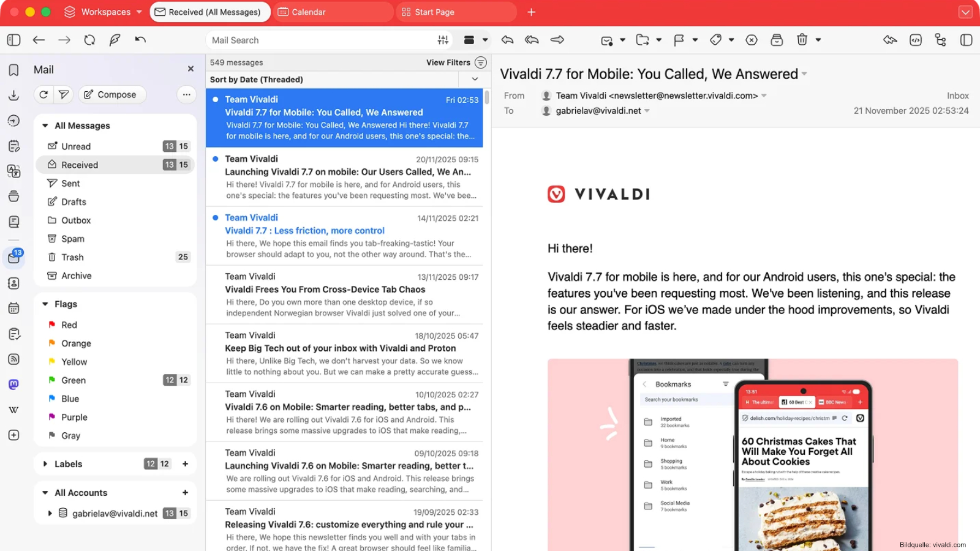980x551 pixels.
Task: Open the Trash folder
Action: click(x=115, y=257)
